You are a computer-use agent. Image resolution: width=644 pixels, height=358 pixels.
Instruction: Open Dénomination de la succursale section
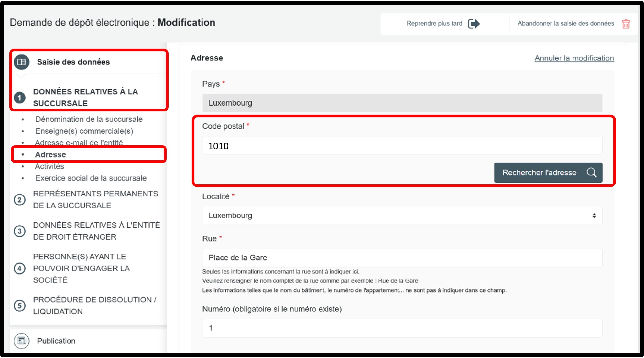click(x=89, y=119)
